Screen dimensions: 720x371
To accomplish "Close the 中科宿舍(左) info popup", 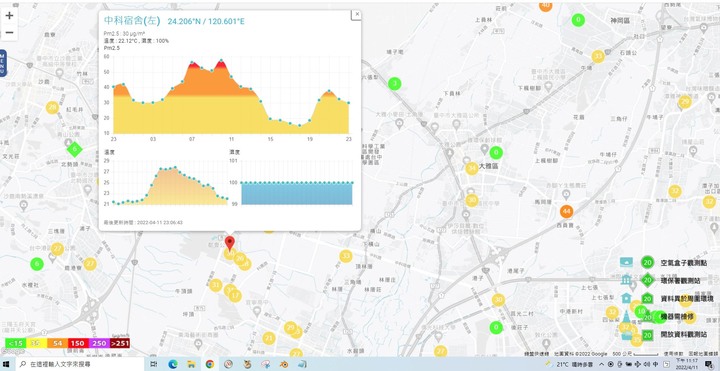I will tap(357, 15).
